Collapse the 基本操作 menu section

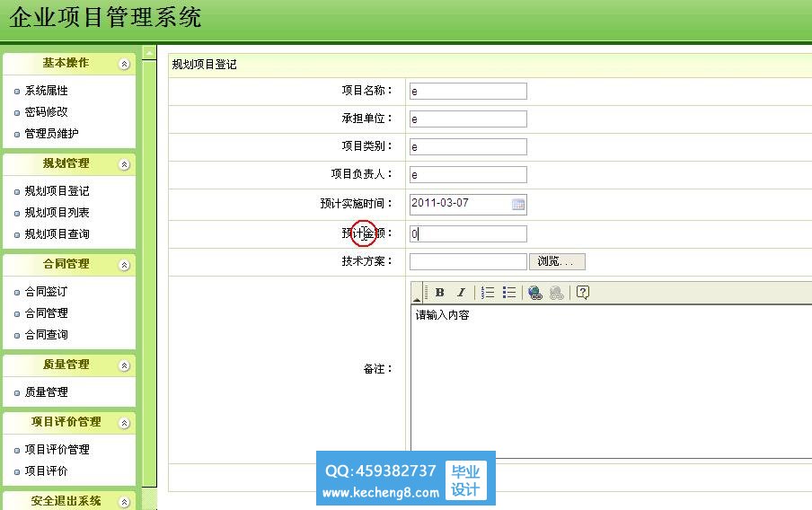pyautogui.click(x=124, y=65)
